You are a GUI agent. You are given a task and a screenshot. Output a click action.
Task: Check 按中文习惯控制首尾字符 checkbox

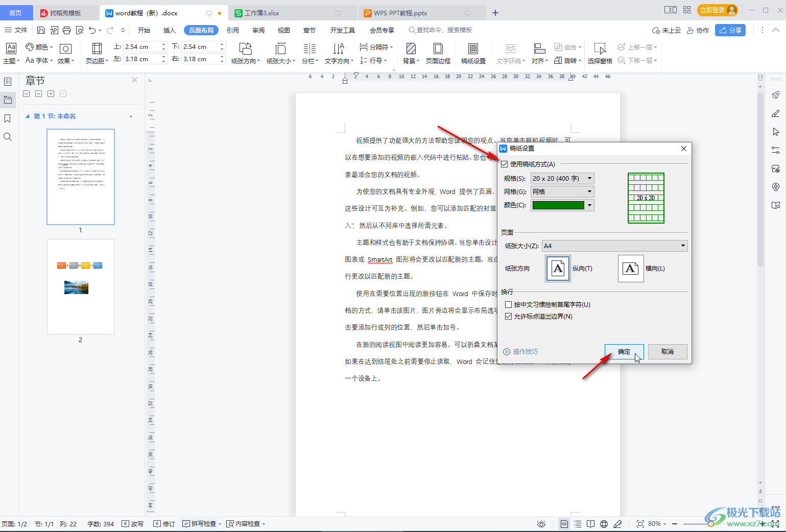pos(509,304)
